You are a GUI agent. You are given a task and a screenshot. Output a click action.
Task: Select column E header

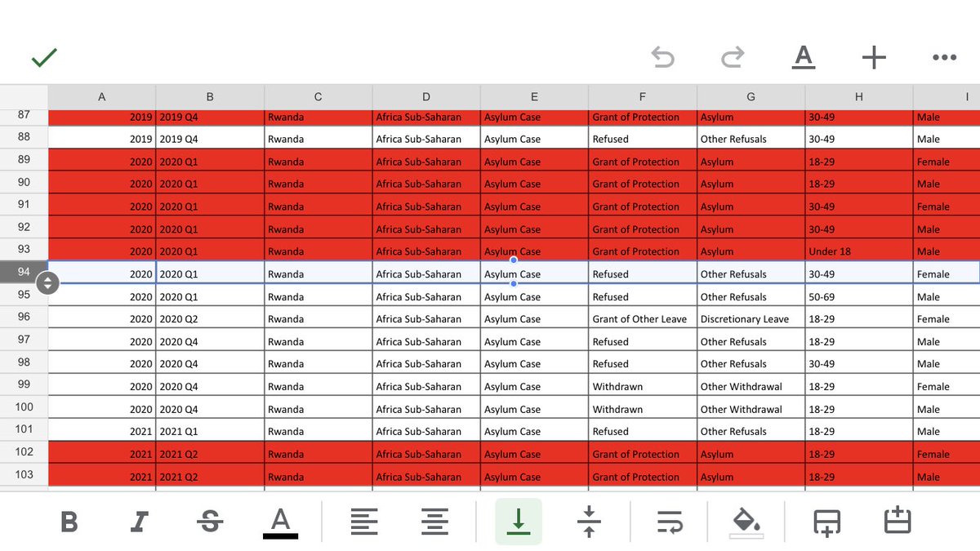535,96
